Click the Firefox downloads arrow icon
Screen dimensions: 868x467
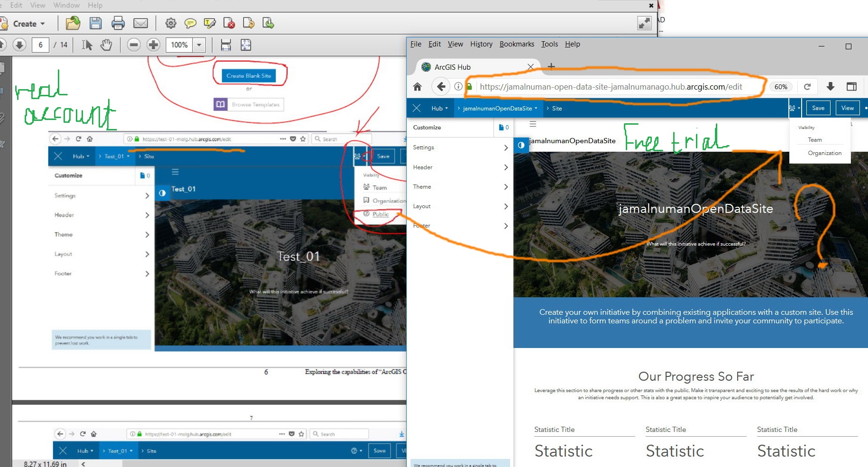pos(831,86)
